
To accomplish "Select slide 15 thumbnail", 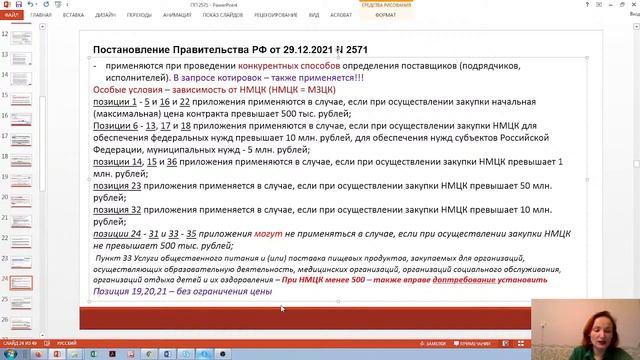I will (x=21, y=99).
